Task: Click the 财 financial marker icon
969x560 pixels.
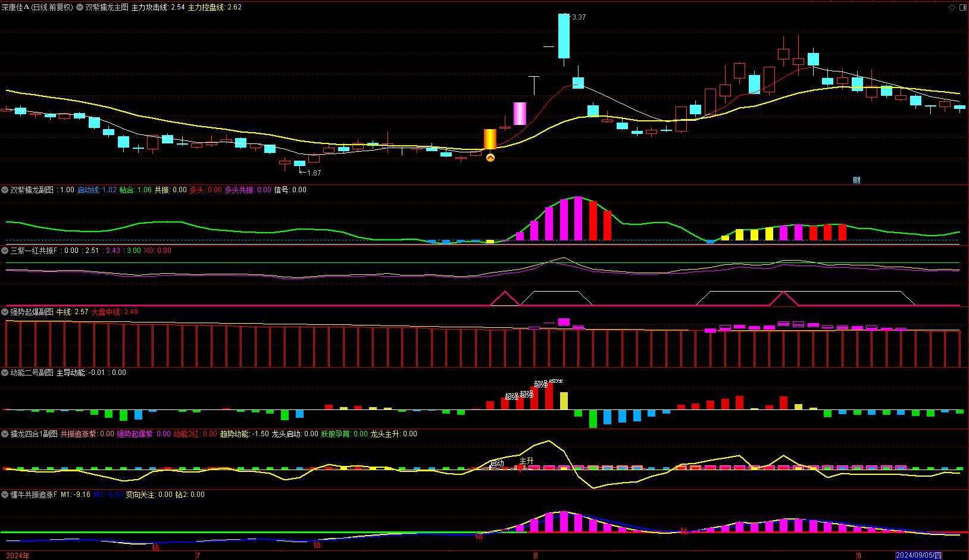Action: coord(857,180)
